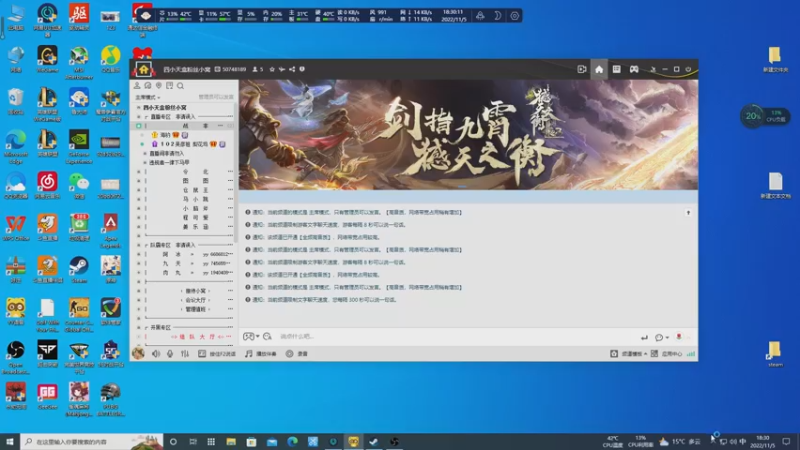Open Microsoft Edge from the taskbar
The height and width of the screenshot is (450, 800).
[292, 441]
